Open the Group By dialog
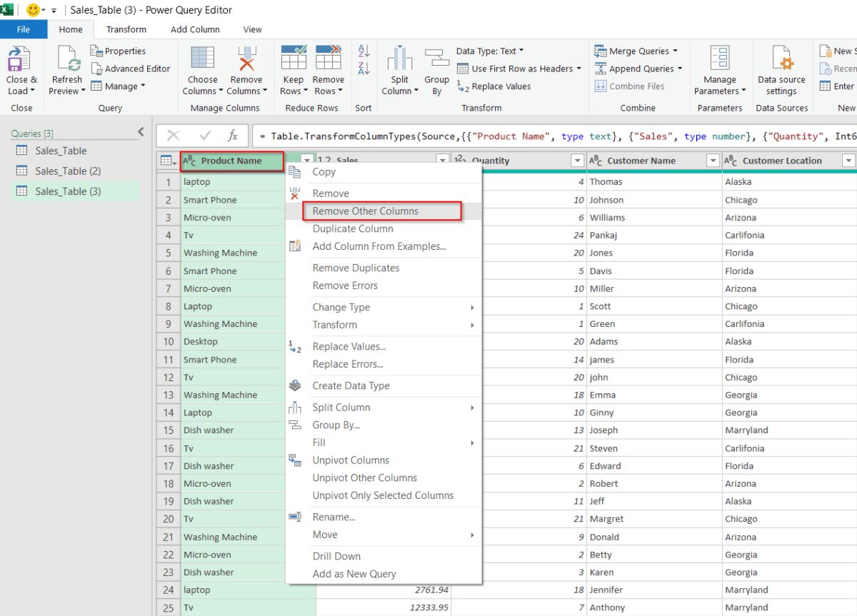 pyautogui.click(x=436, y=69)
